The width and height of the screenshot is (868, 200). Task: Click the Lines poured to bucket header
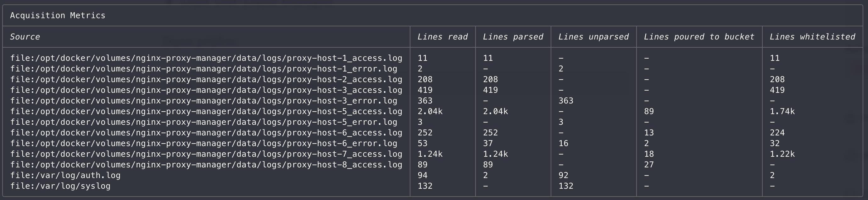(698, 37)
